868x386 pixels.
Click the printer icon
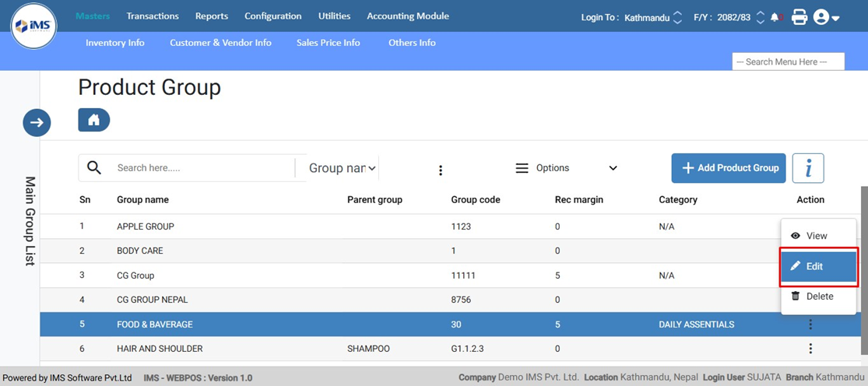pyautogui.click(x=799, y=17)
